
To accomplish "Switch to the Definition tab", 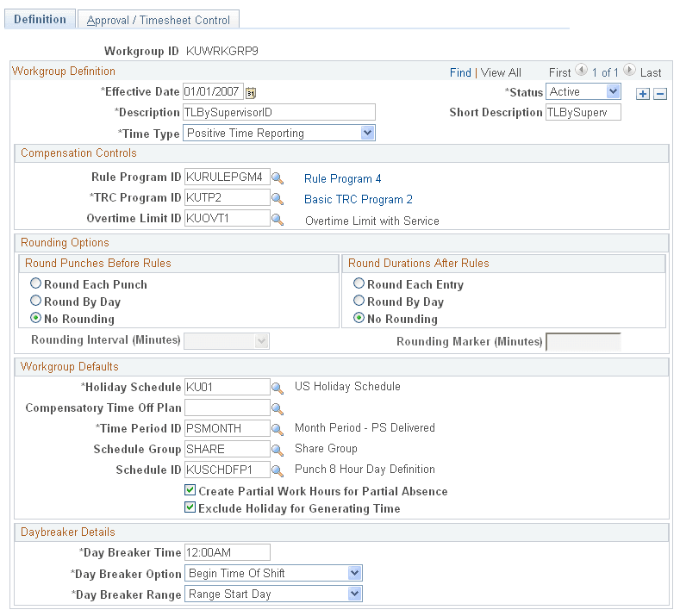I will coord(40,19).
